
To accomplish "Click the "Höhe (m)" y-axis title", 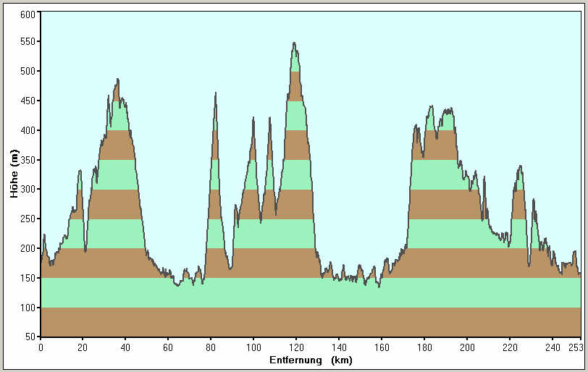I will tap(14, 174).
